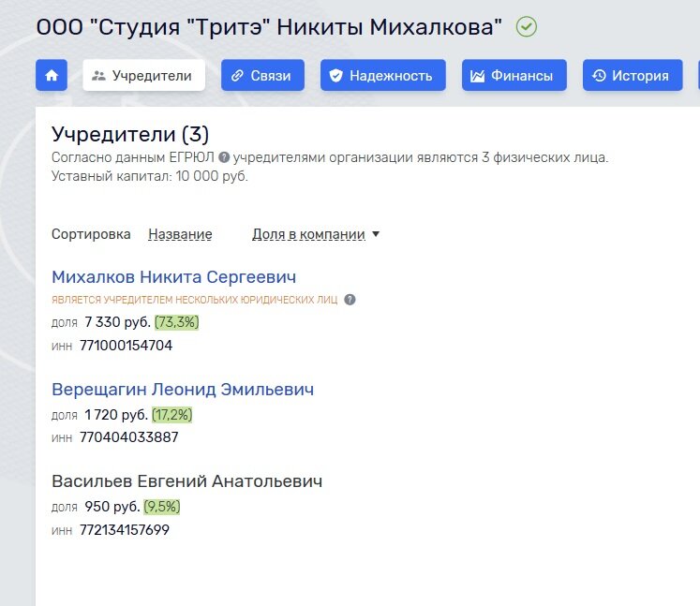Open Верещагин Леонид Эмильевич profile

[183, 390]
